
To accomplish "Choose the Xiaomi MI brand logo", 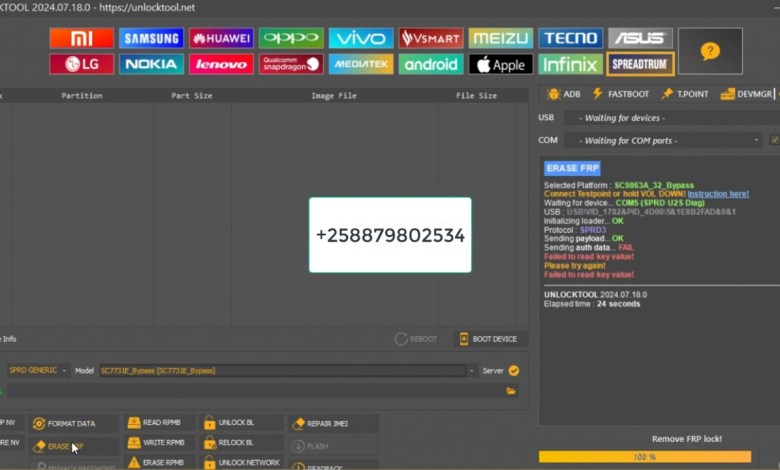I will (x=81, y=38).
